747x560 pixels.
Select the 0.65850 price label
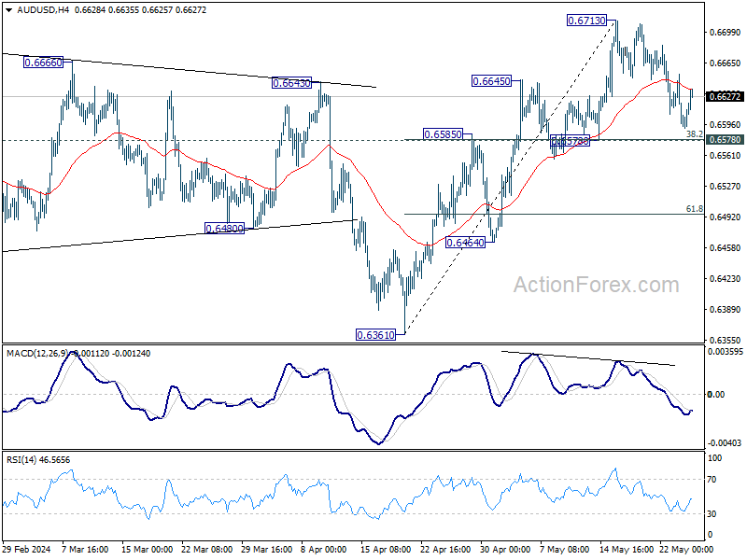pos(443,134)
